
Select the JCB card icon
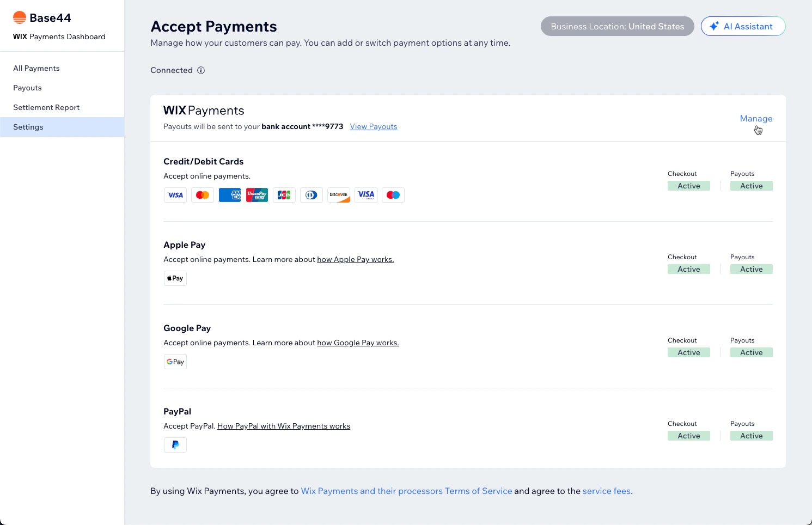click(x=284, y=194)
